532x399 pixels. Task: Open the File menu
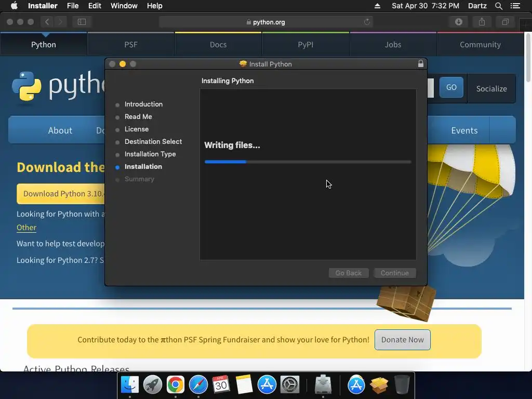click(x=73, y=6)
